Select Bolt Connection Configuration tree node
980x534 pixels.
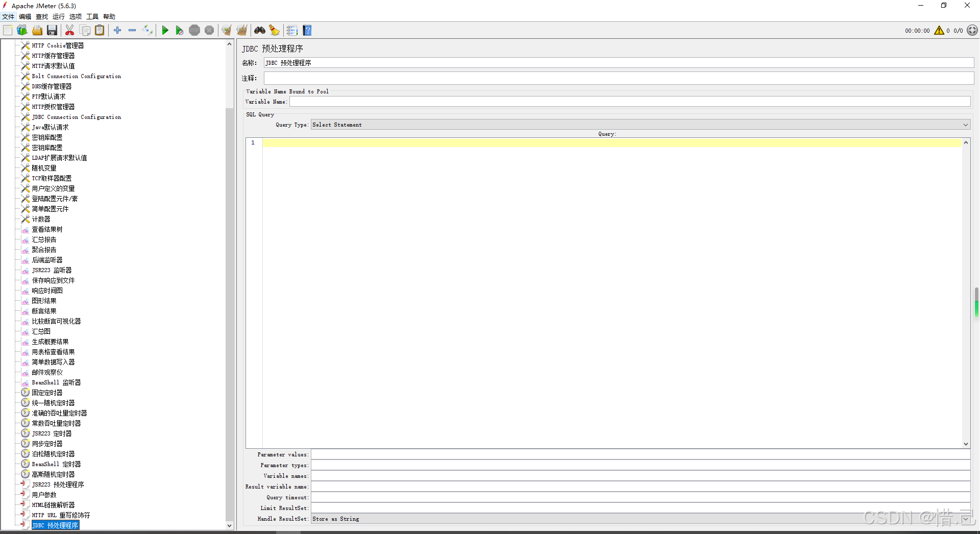(x=77, y=76)
